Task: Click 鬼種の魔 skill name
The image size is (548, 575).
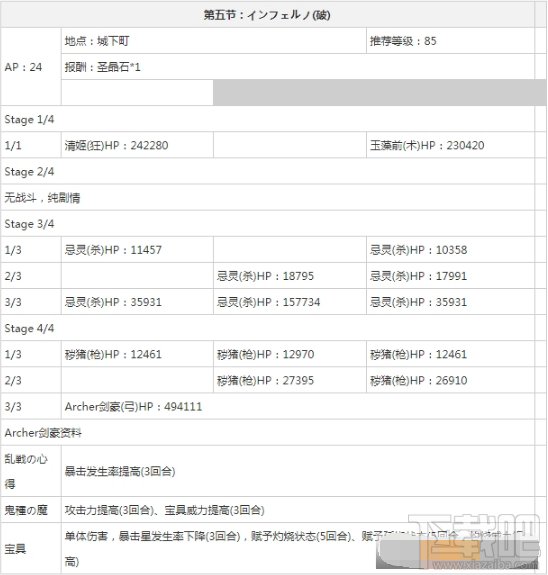Action: point(31,510)
